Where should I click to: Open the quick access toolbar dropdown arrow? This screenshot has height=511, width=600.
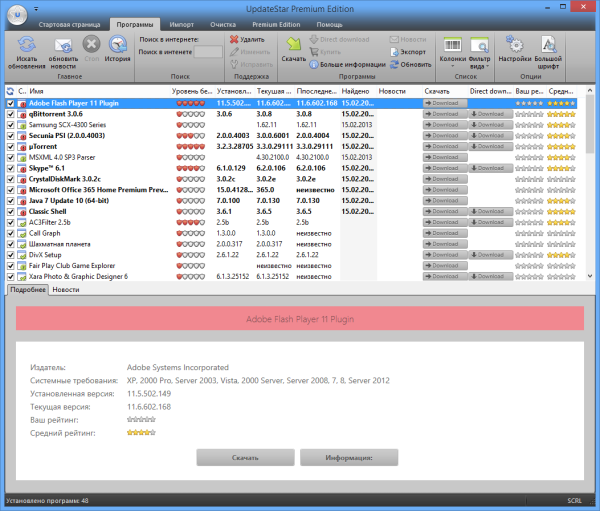pos(36,8)
